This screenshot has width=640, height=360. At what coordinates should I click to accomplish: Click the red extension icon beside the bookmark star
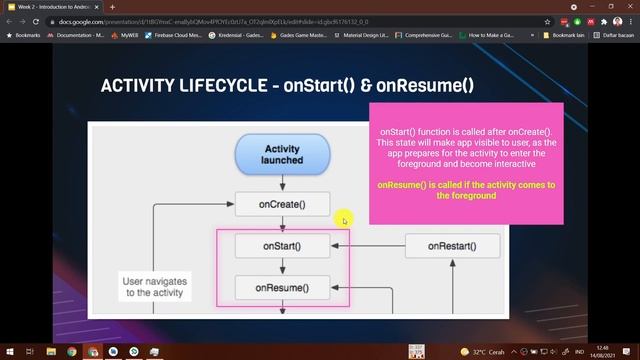pyautogui.click(x=564, y=22)
